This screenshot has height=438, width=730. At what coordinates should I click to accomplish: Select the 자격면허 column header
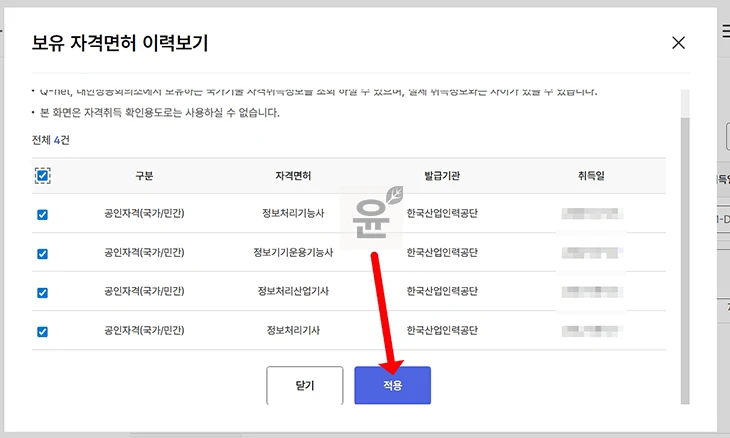pos(293,176)
